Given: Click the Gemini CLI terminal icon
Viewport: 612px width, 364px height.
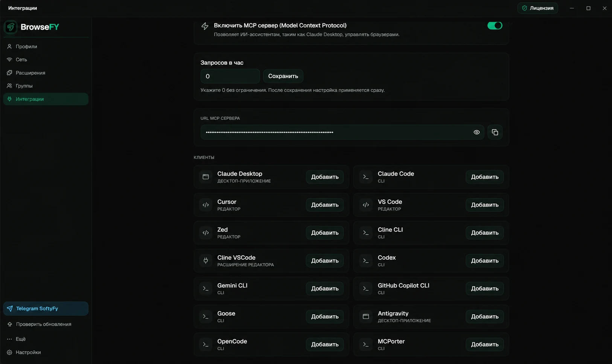Looking at the screenshot, I should 206,288.
